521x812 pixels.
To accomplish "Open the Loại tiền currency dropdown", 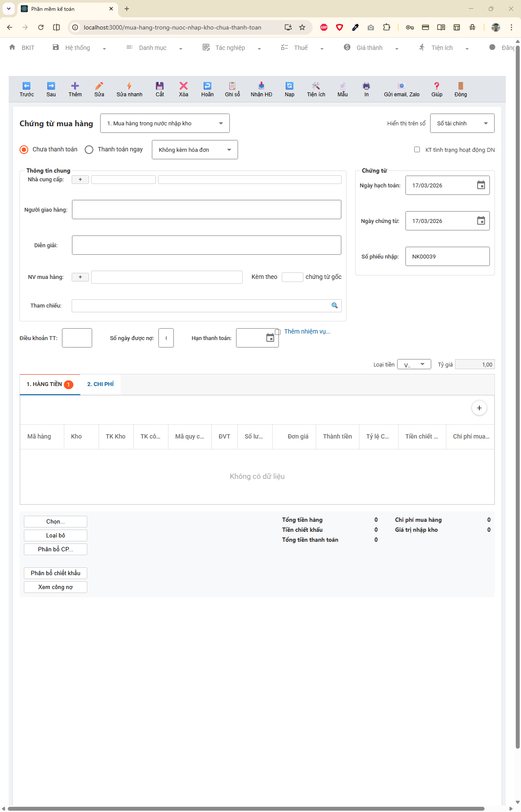I will click(414, 364).
